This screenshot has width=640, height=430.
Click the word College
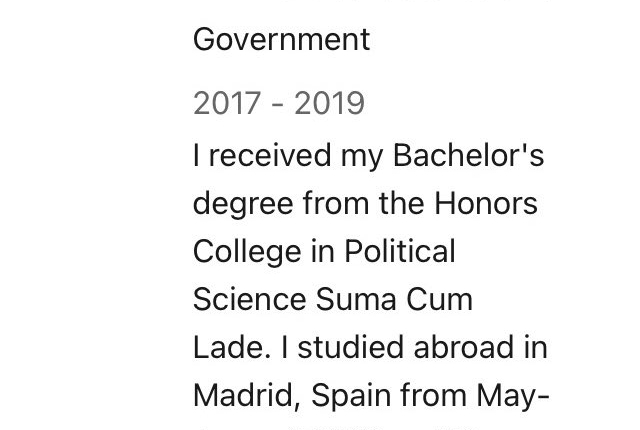pyautogui.click(x=247, y=253)
